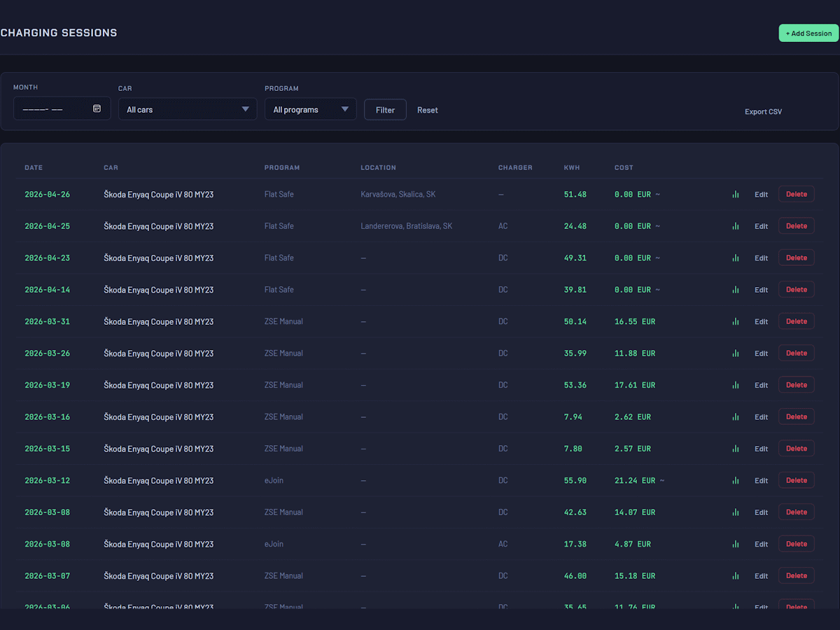Edit the 2026-04-23 charging session
The width and height of the screenshot is (840, 630).
coord(761,258)
